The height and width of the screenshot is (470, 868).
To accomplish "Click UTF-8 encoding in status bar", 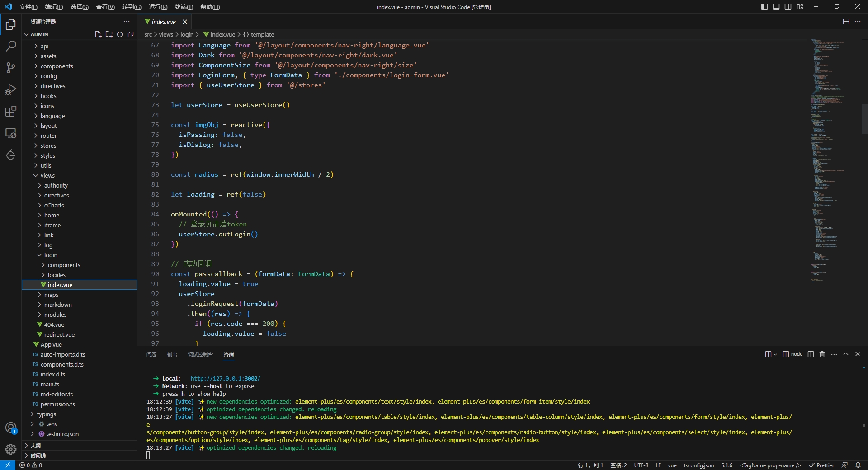I will coord(641,465).
